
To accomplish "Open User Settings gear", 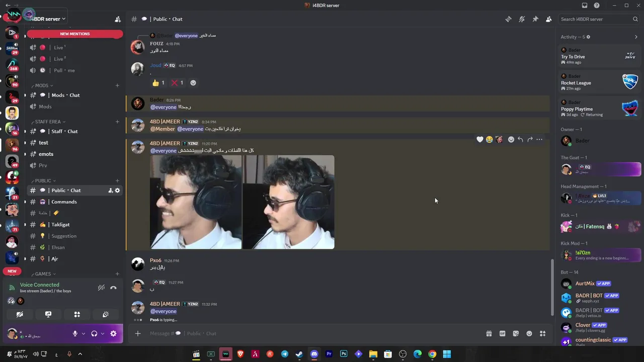I will point(113,333).
